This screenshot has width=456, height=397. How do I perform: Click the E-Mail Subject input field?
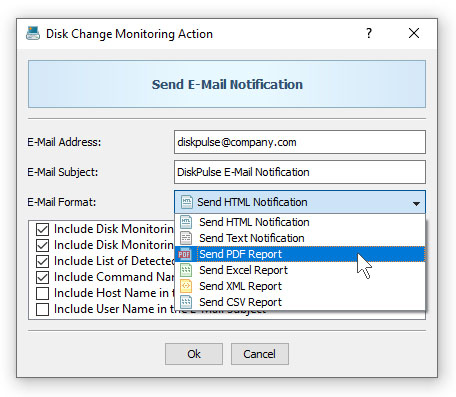(x=300, y=172)
